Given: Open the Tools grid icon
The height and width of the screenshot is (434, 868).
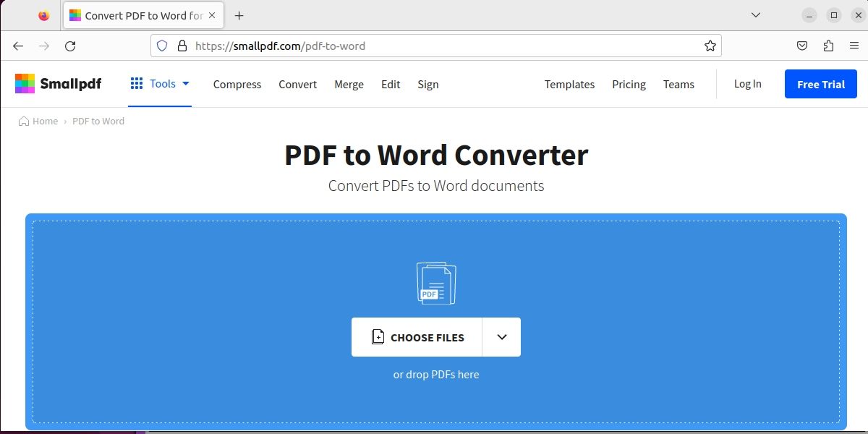Looking at the screenshot, I should 136,83.
